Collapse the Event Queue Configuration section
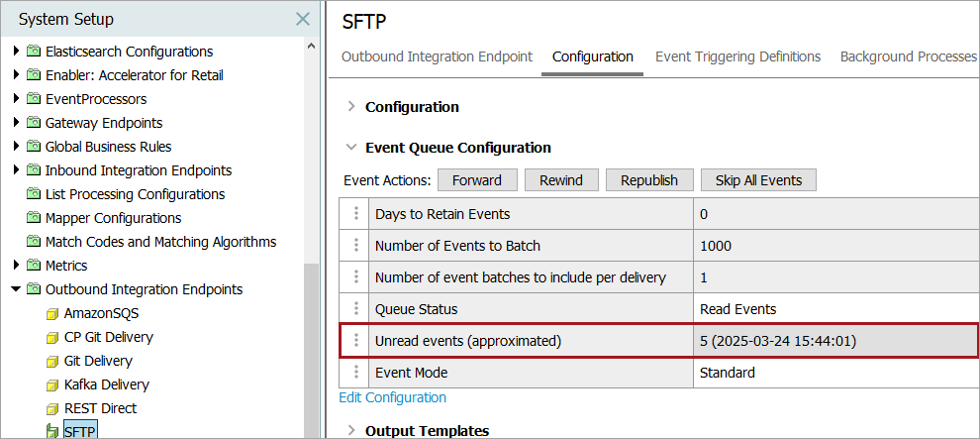This screenshot has height=439, width=980. (350, 147)
